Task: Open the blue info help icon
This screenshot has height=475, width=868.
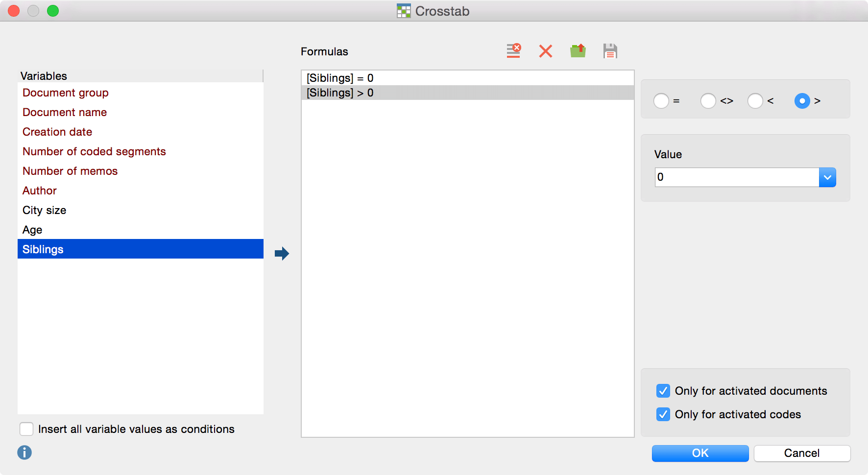Action: (24, 452)
